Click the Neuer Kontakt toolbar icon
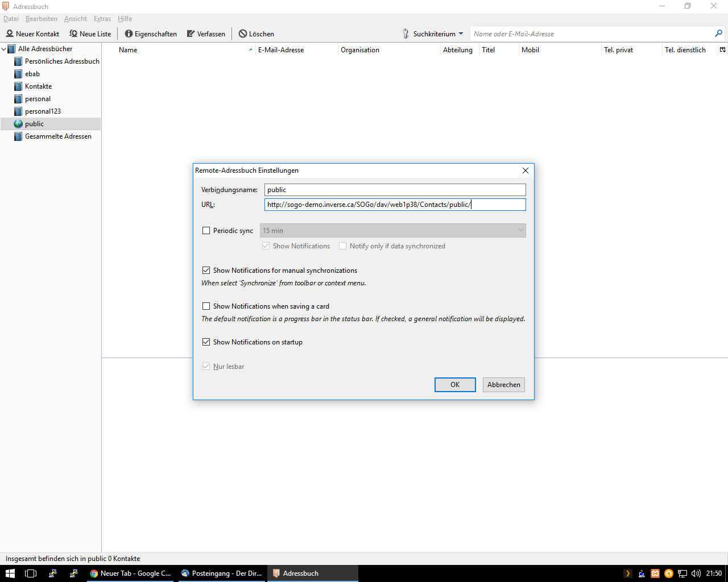 click(10, 34)
